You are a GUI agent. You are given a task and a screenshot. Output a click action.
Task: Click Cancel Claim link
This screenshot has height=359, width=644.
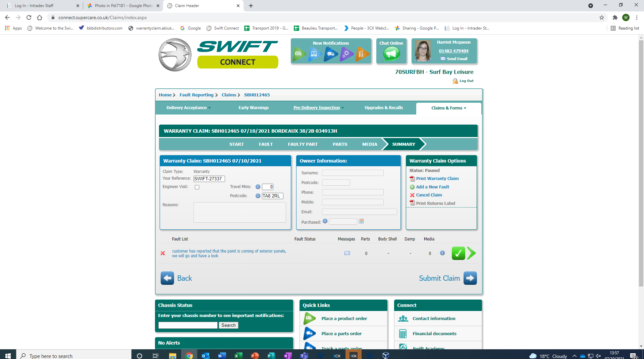[x=429, y=195]
